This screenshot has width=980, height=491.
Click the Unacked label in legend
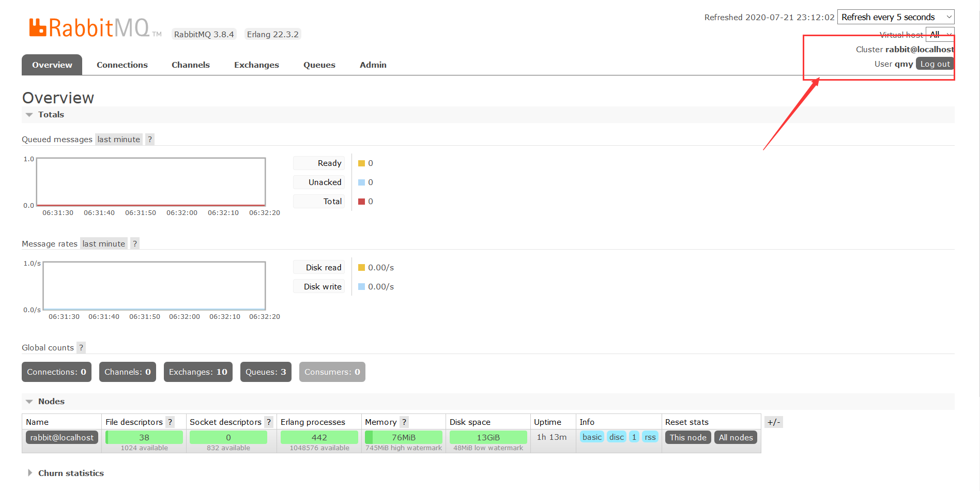[x=319, y=182]
